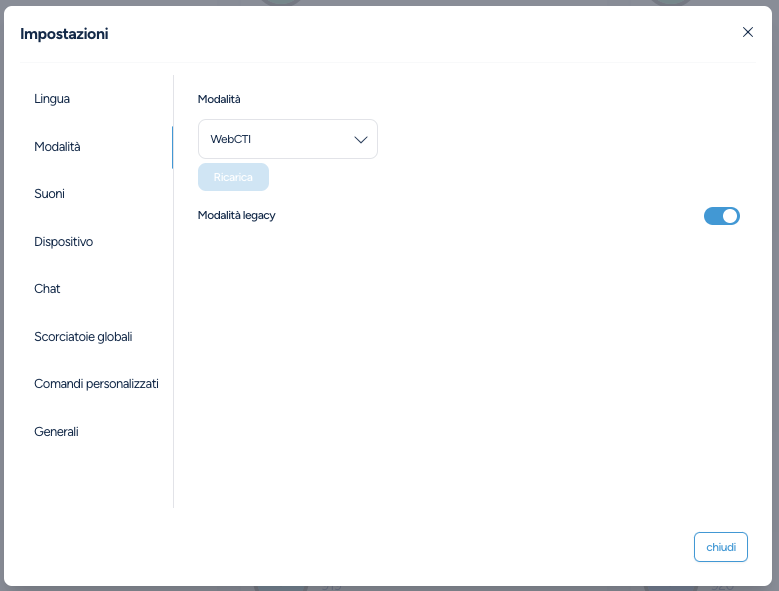Close the Impostazioni dialog with X icon
This screenshot has width=779, height=591.
748,32
